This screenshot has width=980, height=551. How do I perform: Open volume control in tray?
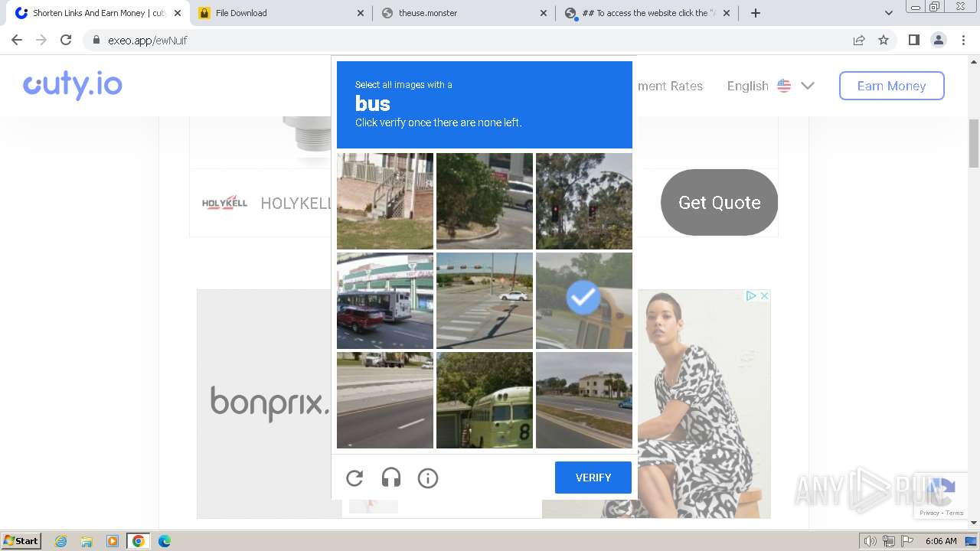pos(870,541)
